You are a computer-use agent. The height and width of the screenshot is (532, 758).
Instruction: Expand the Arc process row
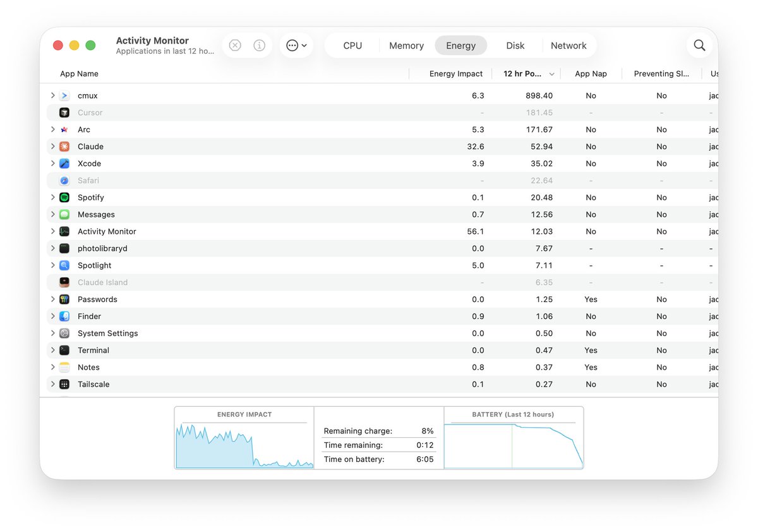52,130
